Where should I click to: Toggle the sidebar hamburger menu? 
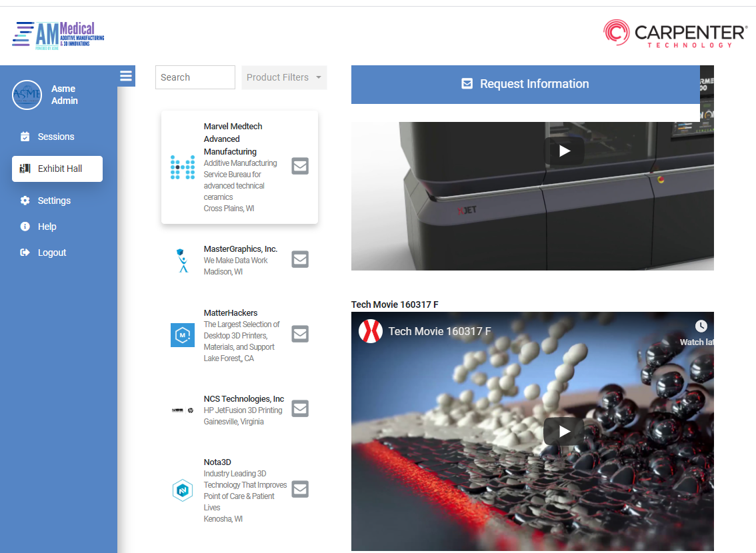pyautogui.click(x=126, y=76)
